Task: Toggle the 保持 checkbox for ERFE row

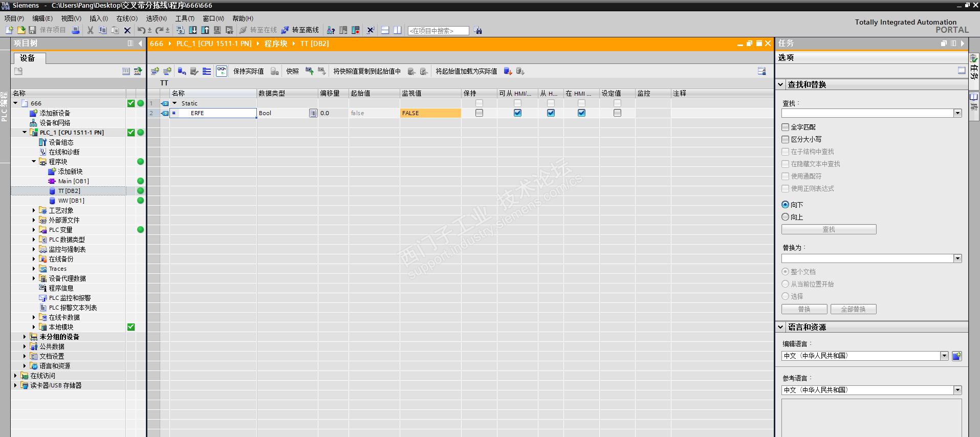Action: [x=479, y=113]
